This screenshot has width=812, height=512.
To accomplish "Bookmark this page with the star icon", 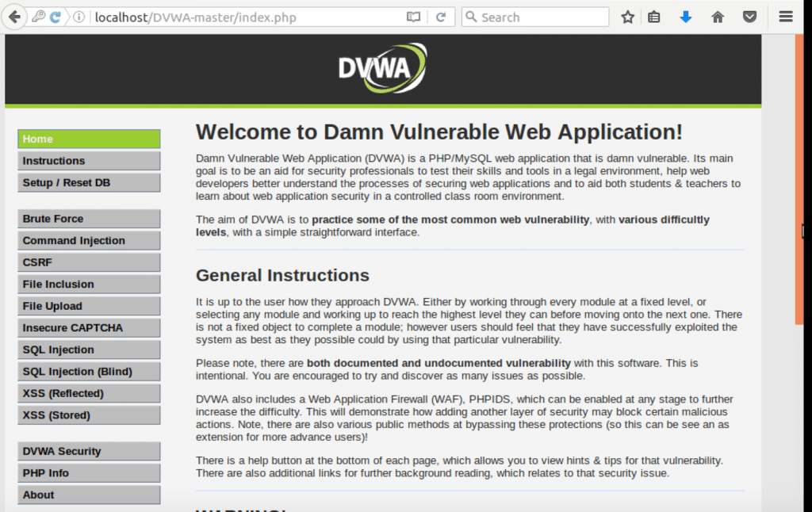I will (x=628, y=17).
